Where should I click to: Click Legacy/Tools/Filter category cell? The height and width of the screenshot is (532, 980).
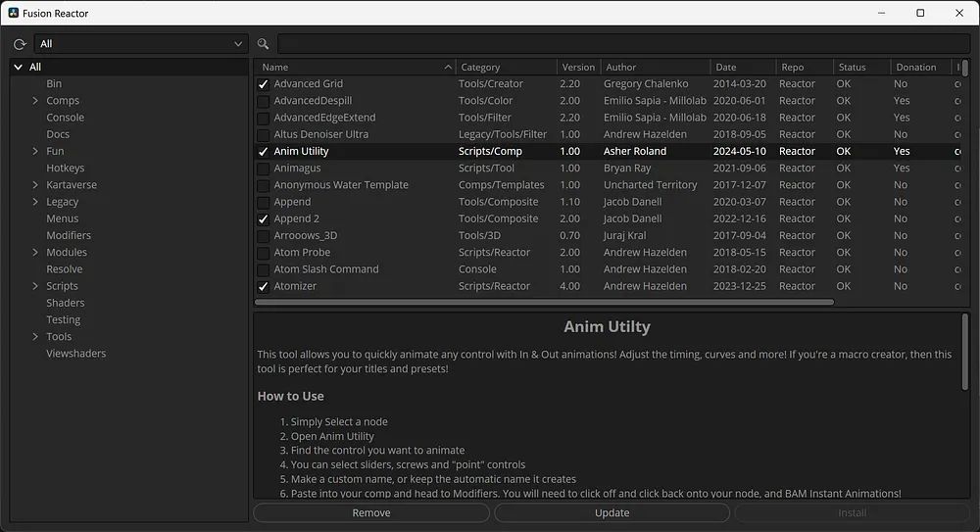(x=503, y=134)
